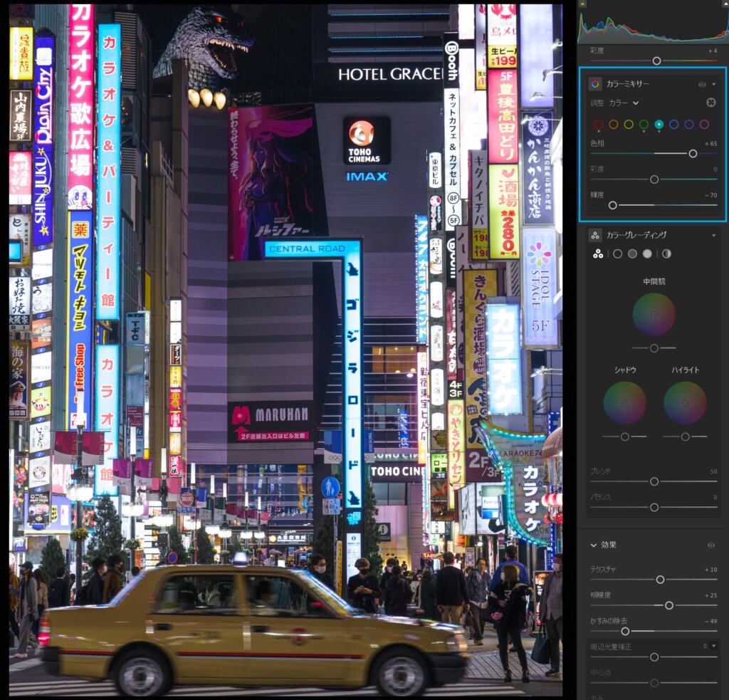Click the 明瞭度 clarity slider handle
Screen dimensions: 729x700
tap(669, 605)
